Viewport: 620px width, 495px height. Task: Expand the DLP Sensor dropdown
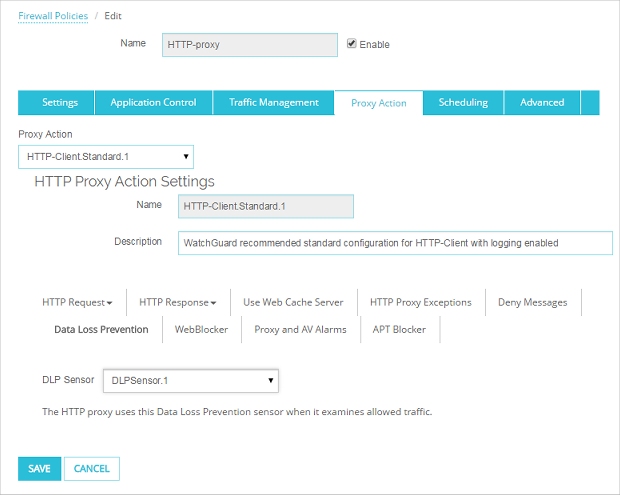(190, 381)
